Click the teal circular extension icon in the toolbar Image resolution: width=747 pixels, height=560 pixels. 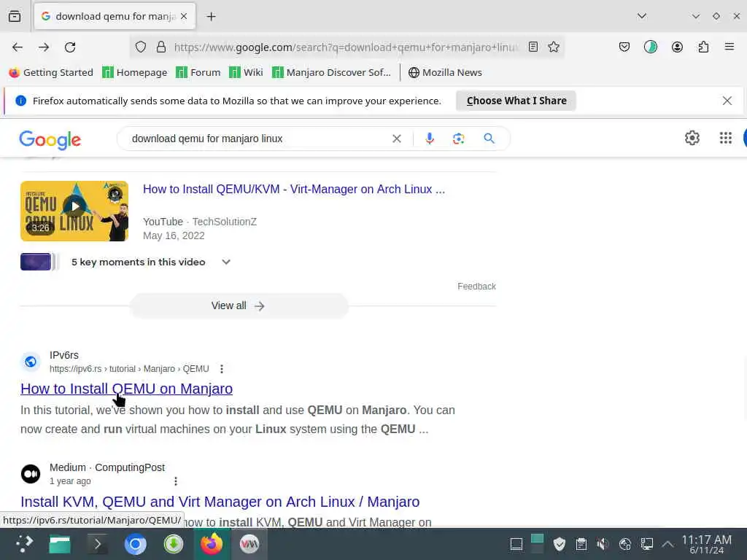(650, 47)
